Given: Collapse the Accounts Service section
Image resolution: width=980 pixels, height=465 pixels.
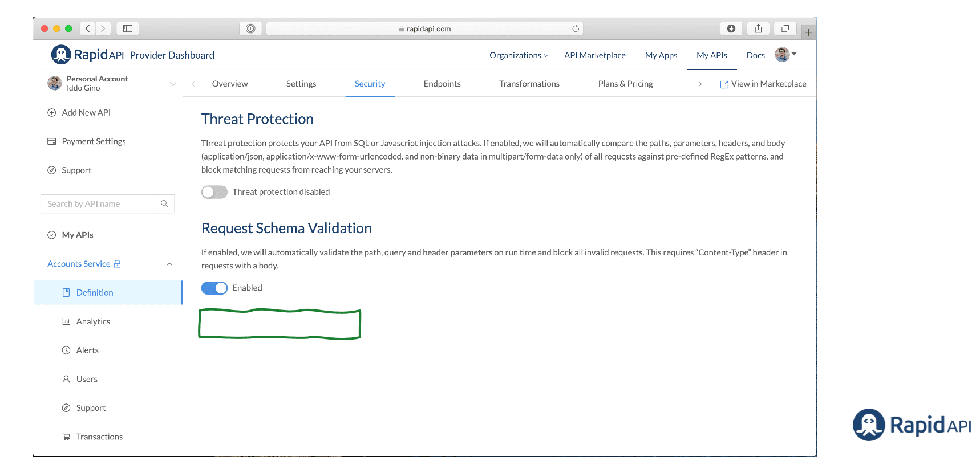Looking at the screenshot, I should [169, 264].
